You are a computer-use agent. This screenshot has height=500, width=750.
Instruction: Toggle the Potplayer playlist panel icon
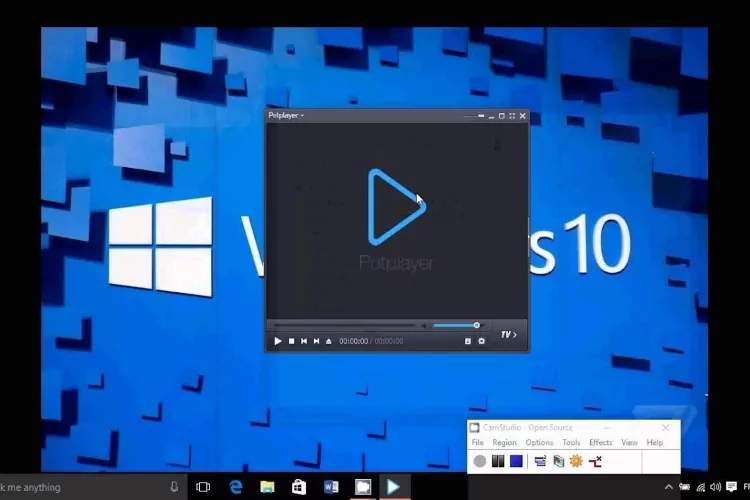[x=468, y=341]
